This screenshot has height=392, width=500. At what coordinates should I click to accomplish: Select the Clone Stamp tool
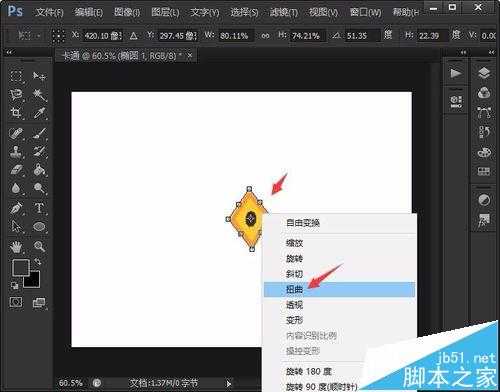coord(16,152)
